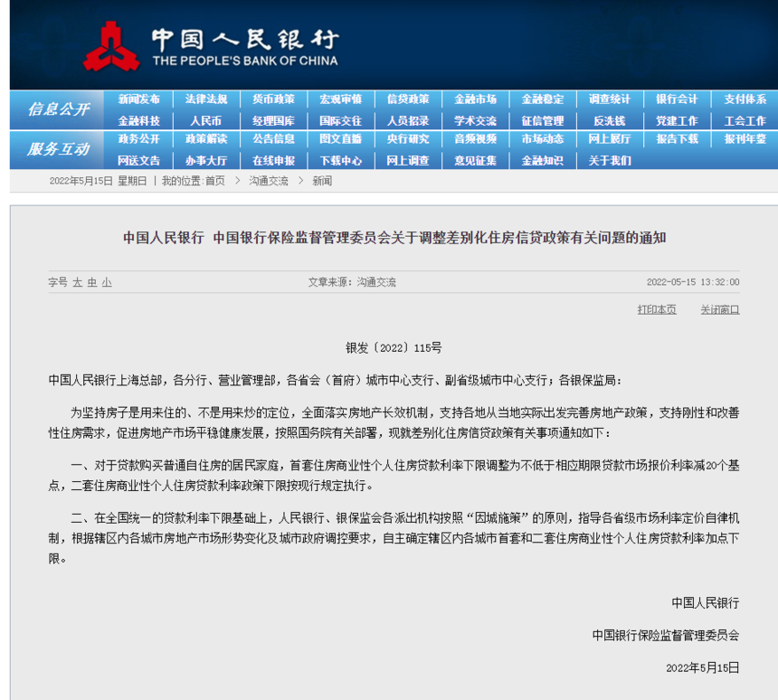The image size is (778, 700).
Task: Select 征信管理 navigation item
Action: coord(542,121)
